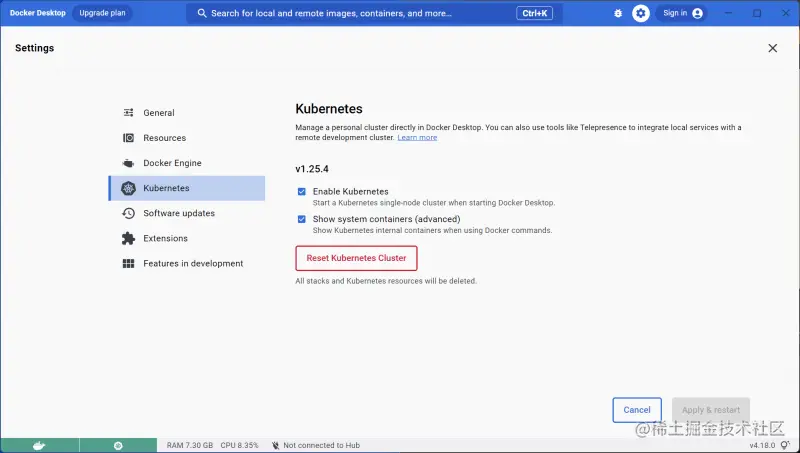Open the Extensions settings tab

tap(187, 238)
